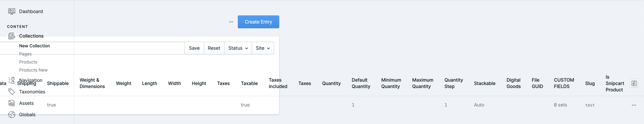The width and height of the screenshot is (644, 124).
Task: Click the Create Entry button
Action: [x=259, y=22]
